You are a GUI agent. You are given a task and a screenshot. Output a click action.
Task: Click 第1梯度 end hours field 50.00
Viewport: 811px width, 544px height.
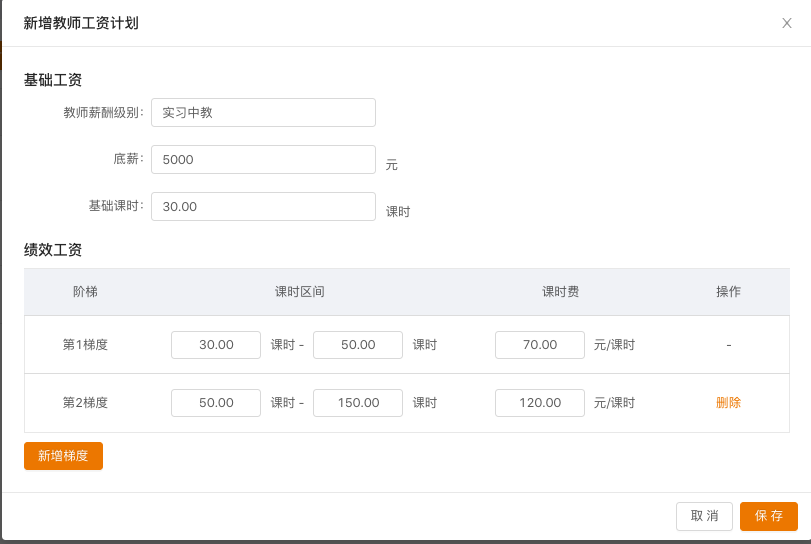(x=358, y=345)
